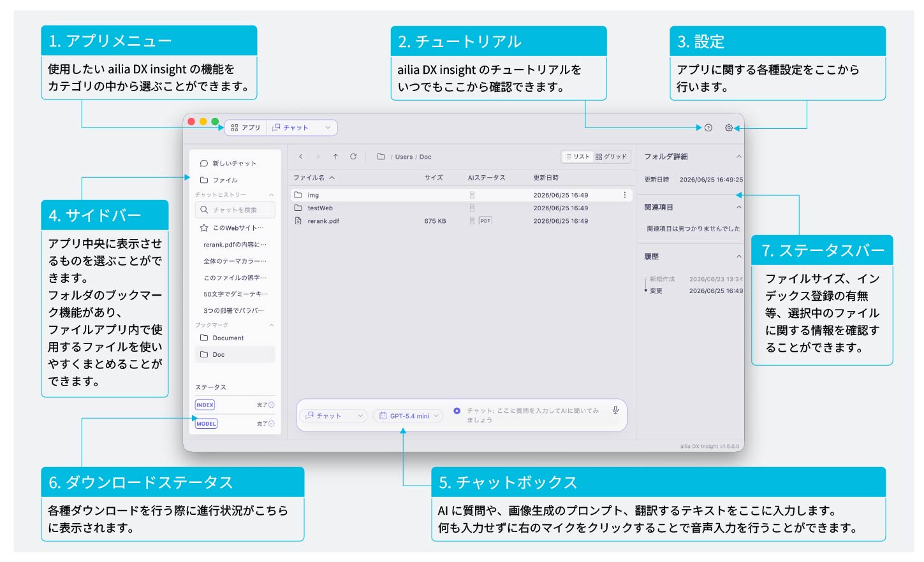Collapse the フォルダ詳細 section
The width and height of the screenshot is (924, 562).
(739, 157)
